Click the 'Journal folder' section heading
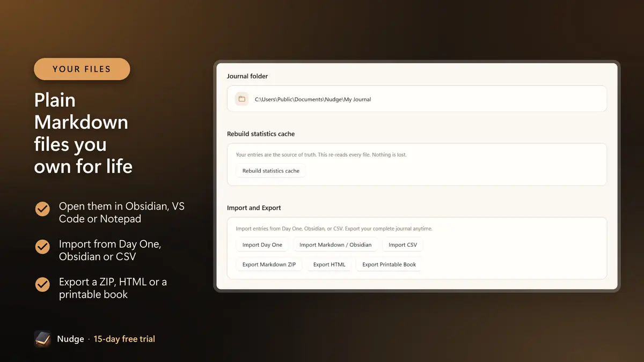Viewport: 644px width, 362px height. (x=247, y=76)
